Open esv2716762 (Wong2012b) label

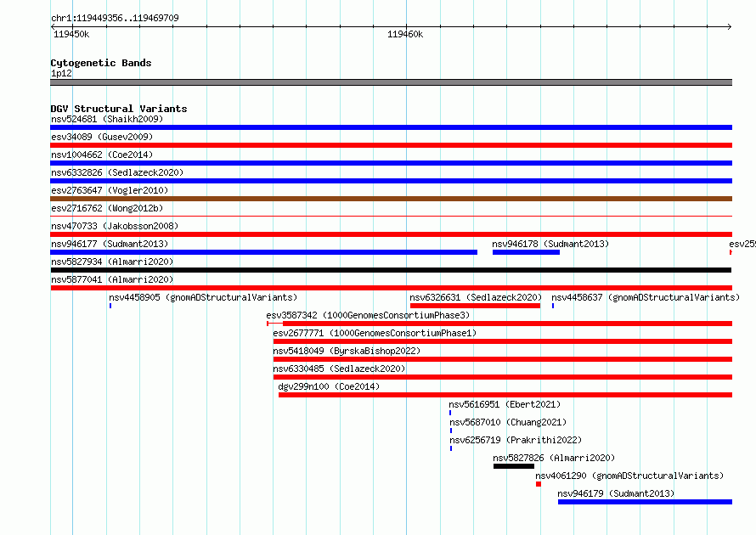[x=107, y=208]
